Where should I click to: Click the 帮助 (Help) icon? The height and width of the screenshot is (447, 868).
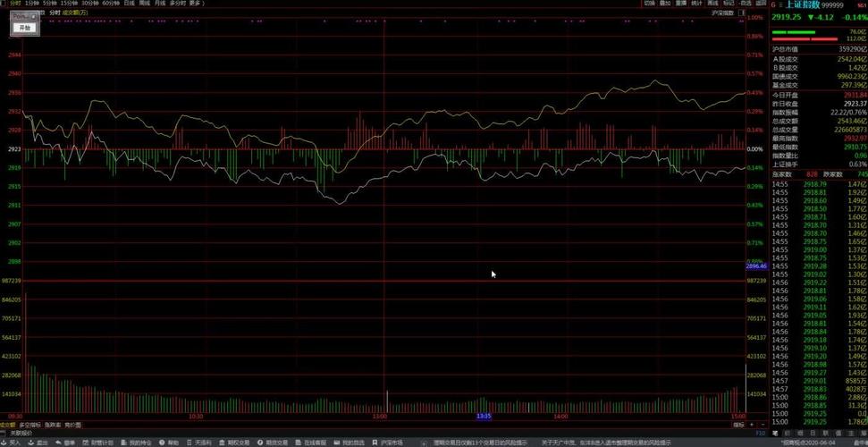click(x=170, y=443)
